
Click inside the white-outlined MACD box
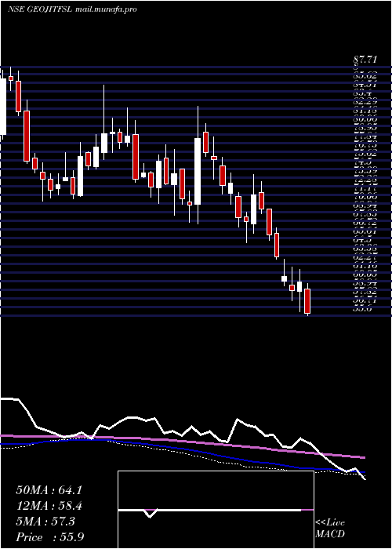(216, 510)
